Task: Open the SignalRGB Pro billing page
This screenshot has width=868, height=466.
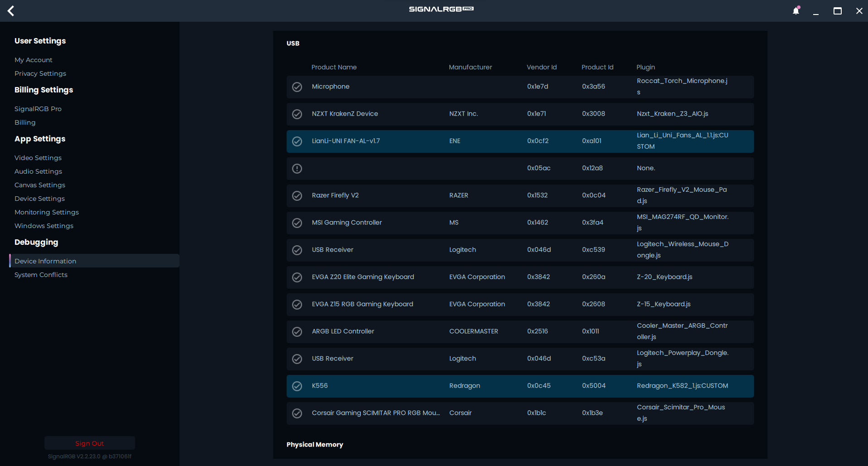Action: [x=38, y=109]
